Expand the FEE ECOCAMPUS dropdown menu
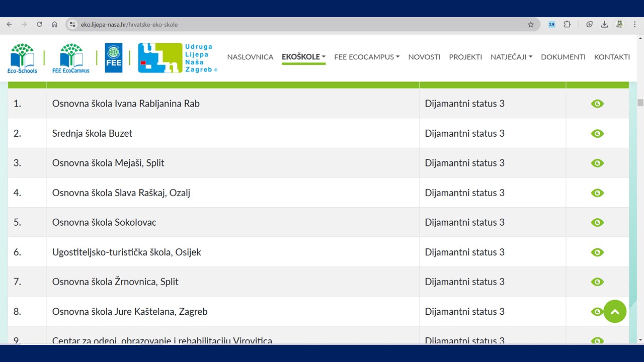The image size is (644, 362). point(367,57)
